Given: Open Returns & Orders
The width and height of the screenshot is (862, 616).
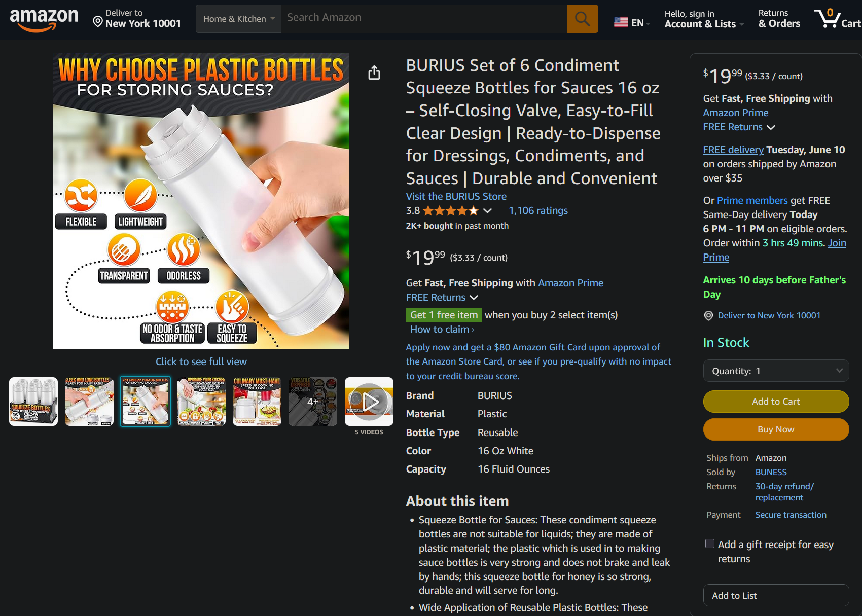Looking at the screenshot, I should point(779,19).
